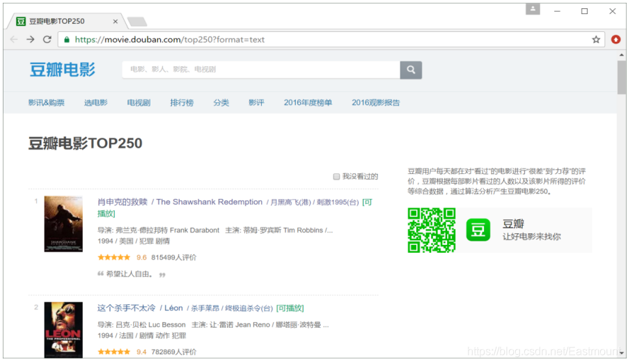The height and width of the screenshot is (364, 628).
Task: Click the vertical scrollbar thumb
Action: (621, 77)
